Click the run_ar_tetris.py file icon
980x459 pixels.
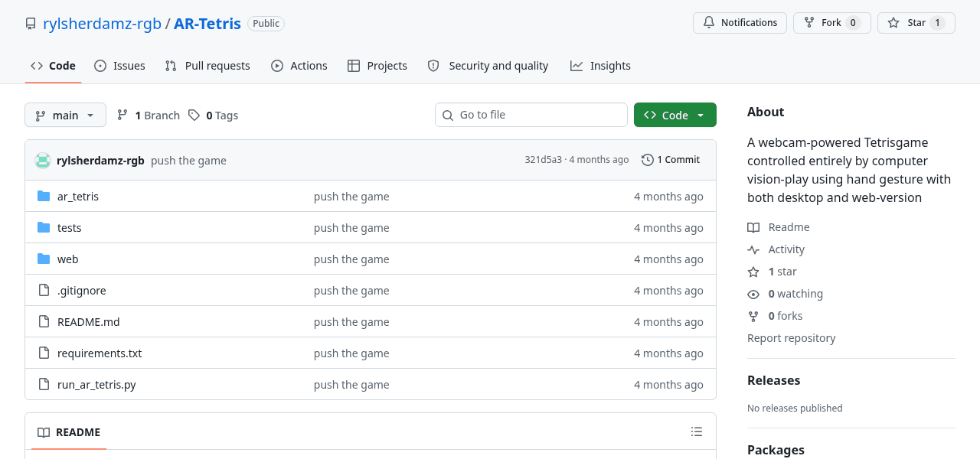[44, 385]
